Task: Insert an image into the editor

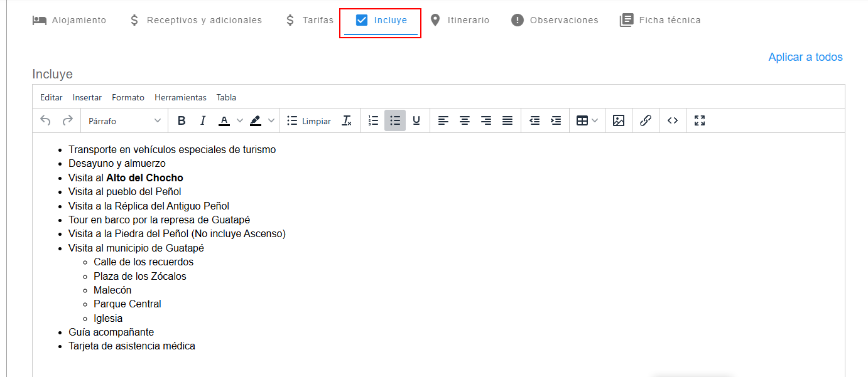Action: pyautogui.click(x=619, y=120)
